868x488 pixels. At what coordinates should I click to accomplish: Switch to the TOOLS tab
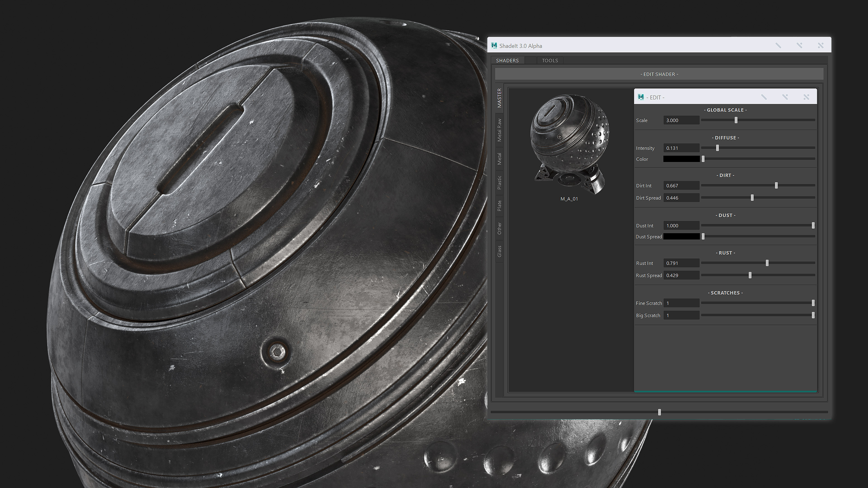coord(550,60)
